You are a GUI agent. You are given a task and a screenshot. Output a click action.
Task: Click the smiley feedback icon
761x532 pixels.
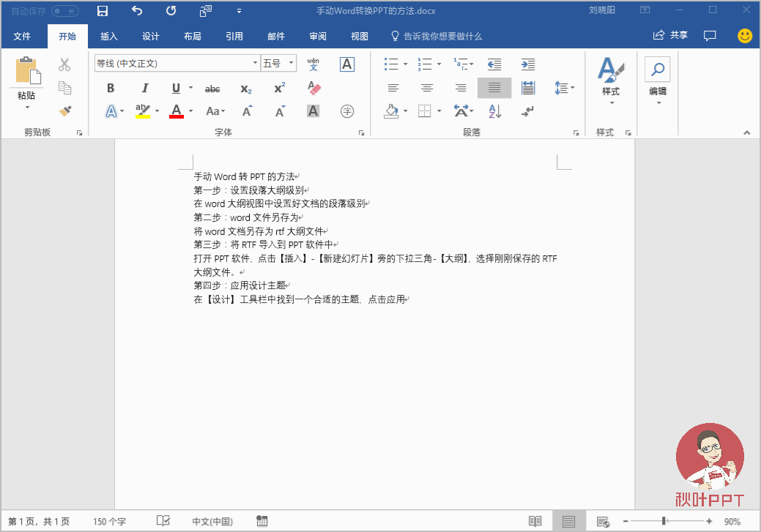[x=744, y=35]
